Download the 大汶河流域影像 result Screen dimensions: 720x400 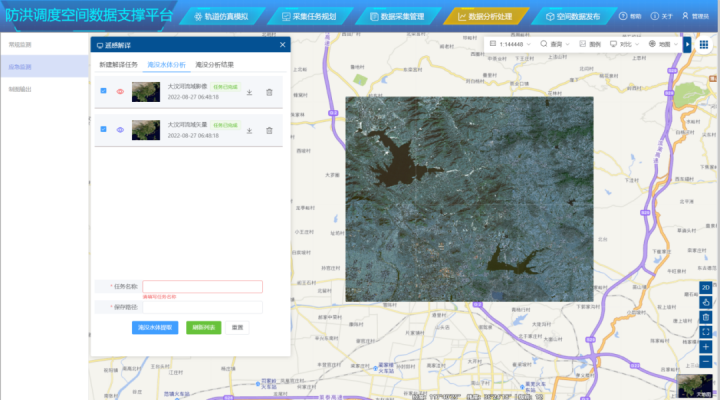pos(248,92)
